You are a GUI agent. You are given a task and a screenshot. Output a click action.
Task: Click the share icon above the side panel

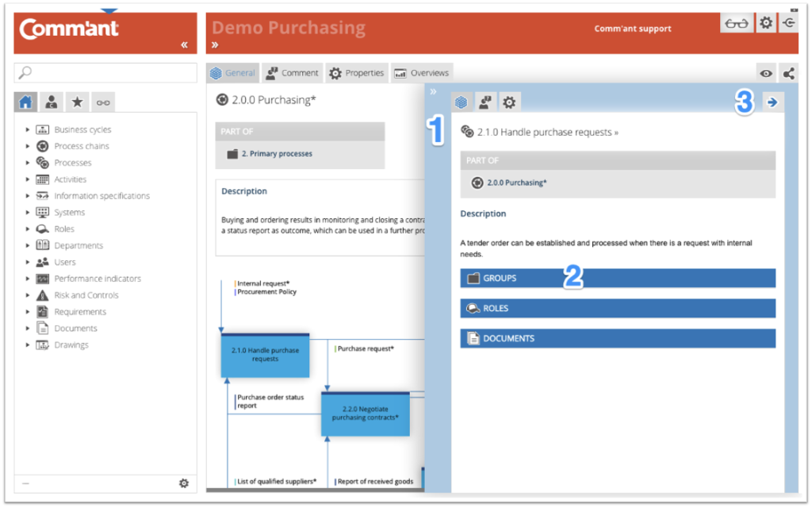[788, 72]
